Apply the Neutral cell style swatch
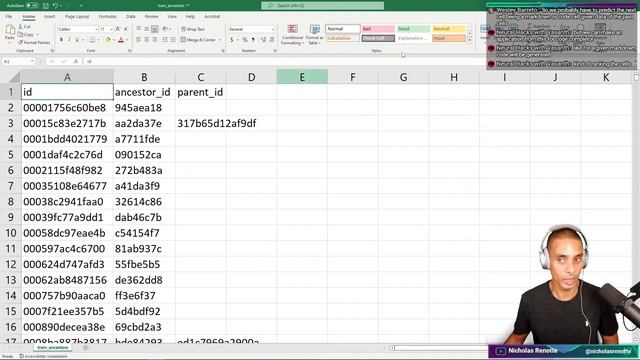This screenshot has height=360, width=640. click(449, 29)
